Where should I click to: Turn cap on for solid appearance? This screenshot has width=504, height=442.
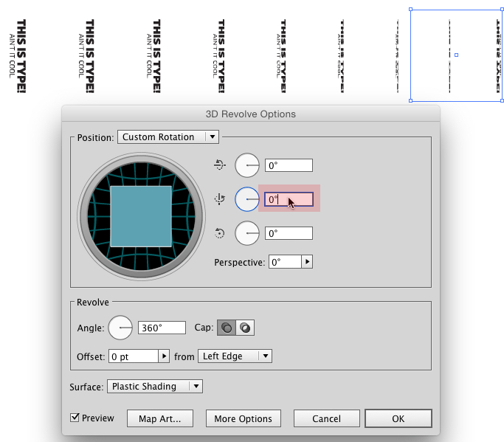click(227, 328)
